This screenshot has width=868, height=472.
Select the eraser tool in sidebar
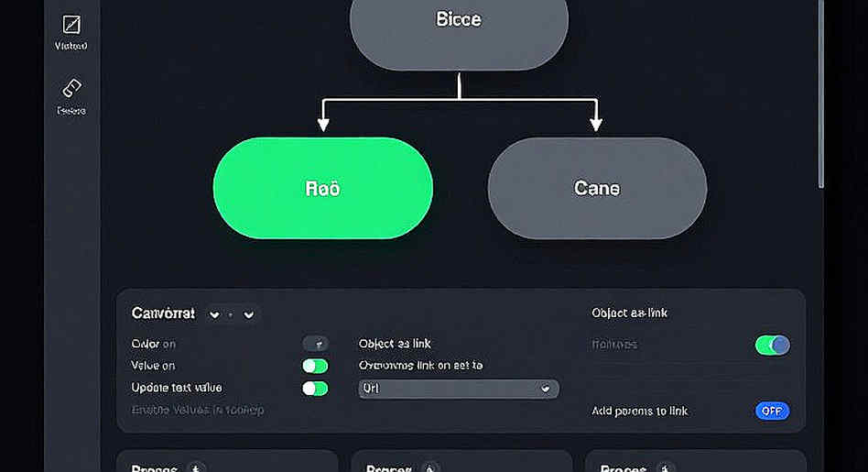point(71,88)
